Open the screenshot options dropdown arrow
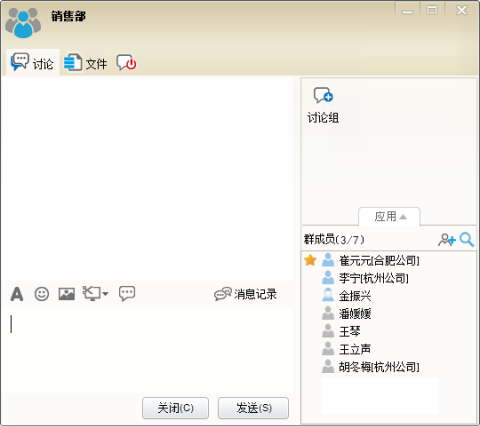480x426 pixels. pyautogui.click(x=105, y=294)
